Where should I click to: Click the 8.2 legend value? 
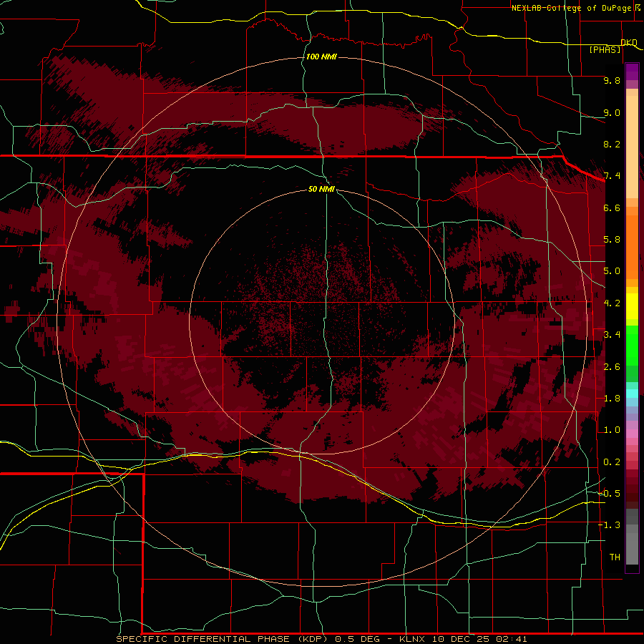[612, 144]
